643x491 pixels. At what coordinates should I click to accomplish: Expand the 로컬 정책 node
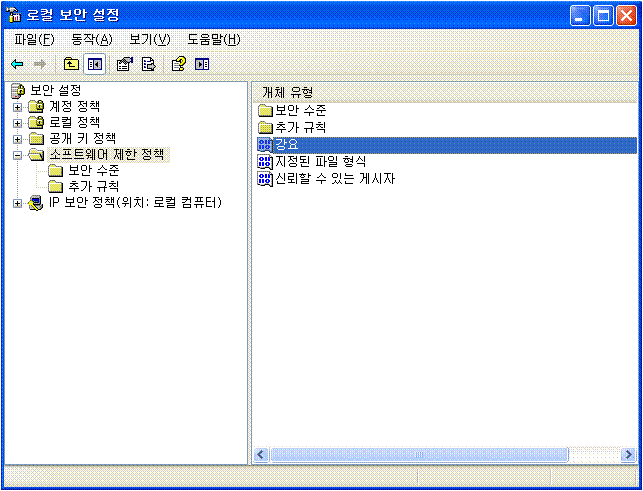[x=17, y=123]
